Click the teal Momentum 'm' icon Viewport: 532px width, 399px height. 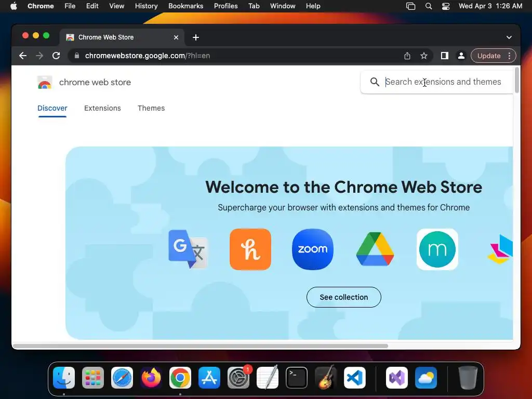437,249
